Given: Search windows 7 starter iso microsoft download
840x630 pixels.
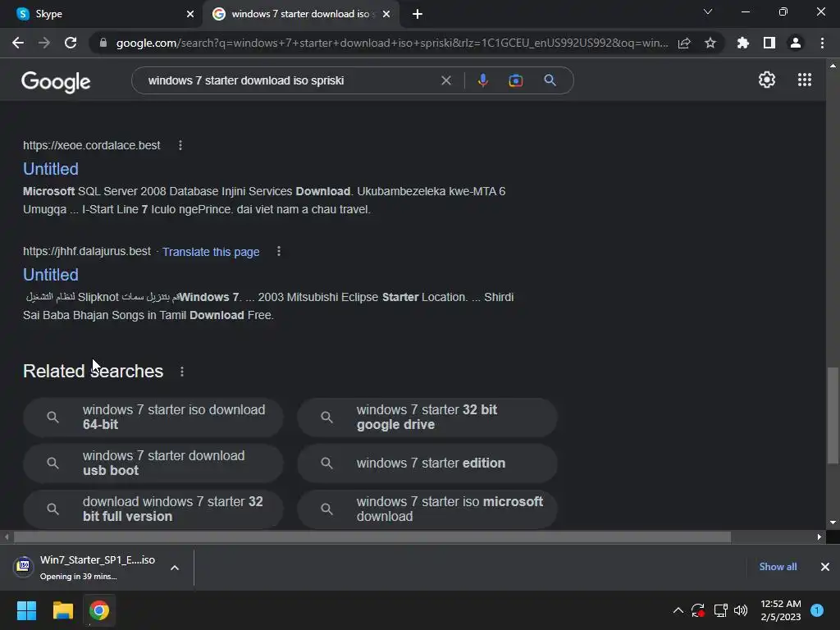Looking at the screenshot, I should (x=427, y=509).
